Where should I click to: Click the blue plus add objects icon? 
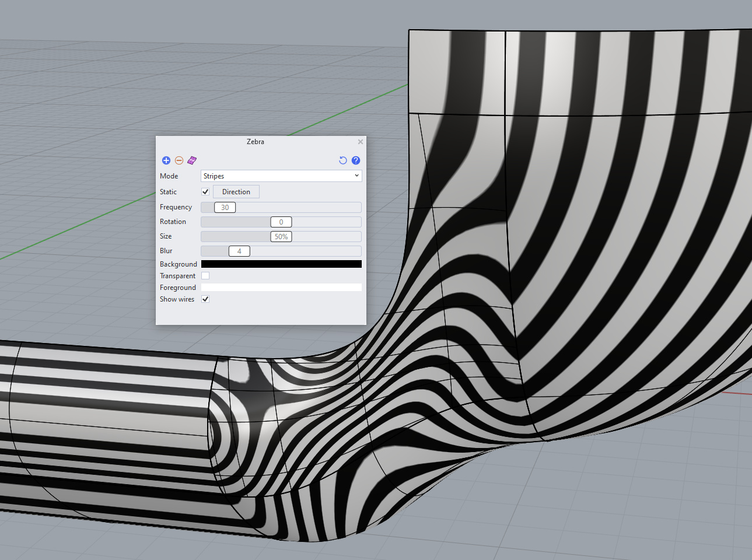(x=166, y=160)
